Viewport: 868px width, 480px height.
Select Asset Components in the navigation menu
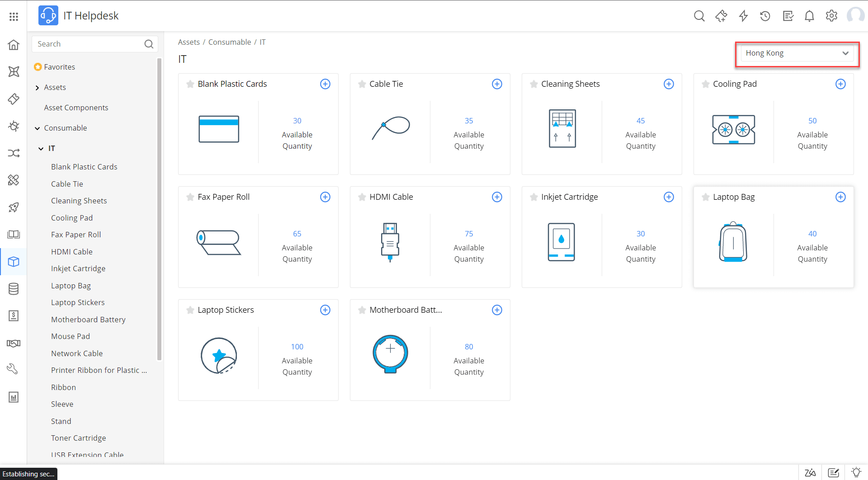(x=76, y=108)
